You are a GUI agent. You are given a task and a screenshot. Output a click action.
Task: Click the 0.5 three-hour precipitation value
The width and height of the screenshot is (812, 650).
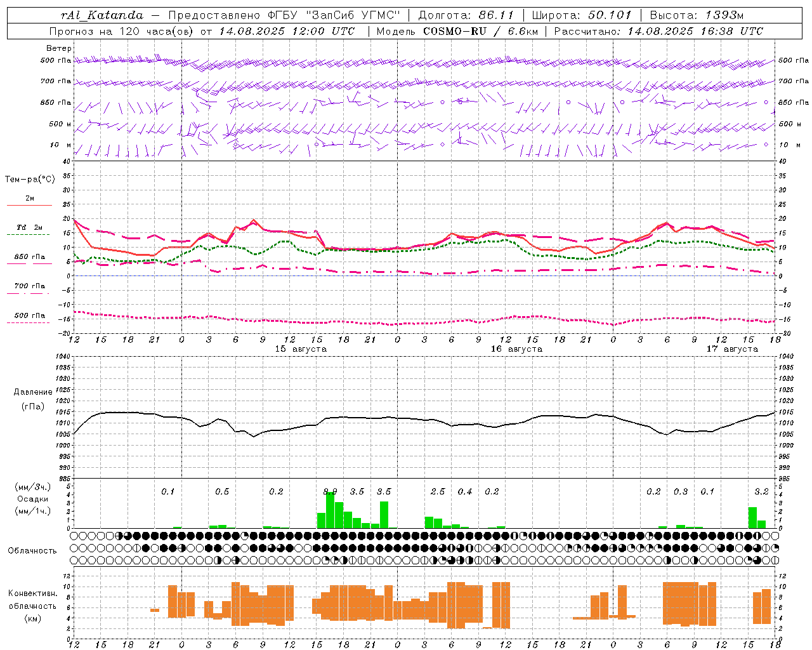click(x=222, y=492)
